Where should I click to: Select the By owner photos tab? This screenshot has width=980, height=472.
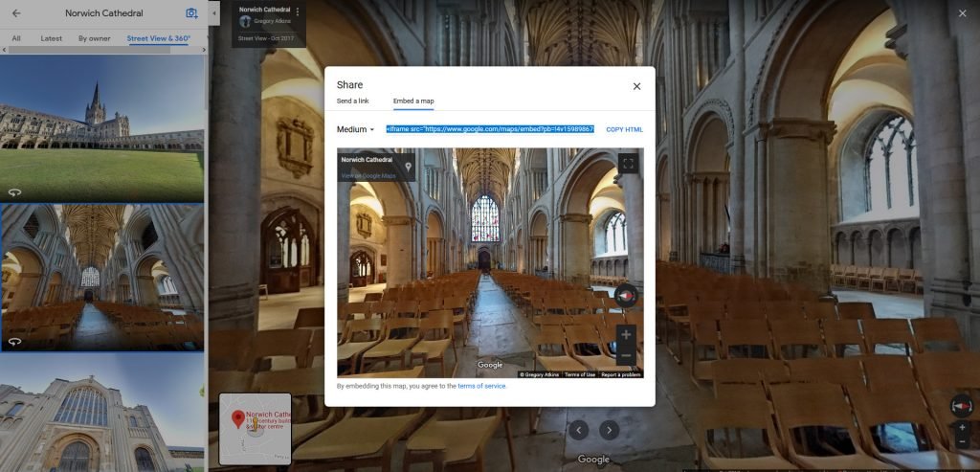tap(95, 38)
